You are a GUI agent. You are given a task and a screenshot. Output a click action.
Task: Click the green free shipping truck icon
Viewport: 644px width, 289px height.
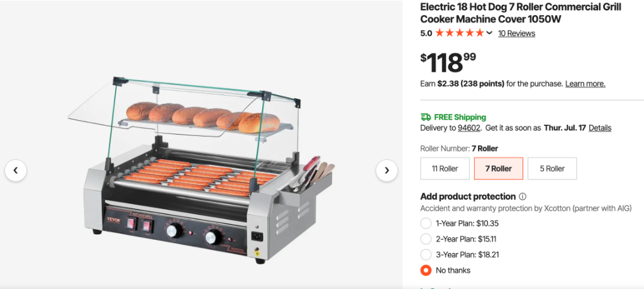coord(426,117)
